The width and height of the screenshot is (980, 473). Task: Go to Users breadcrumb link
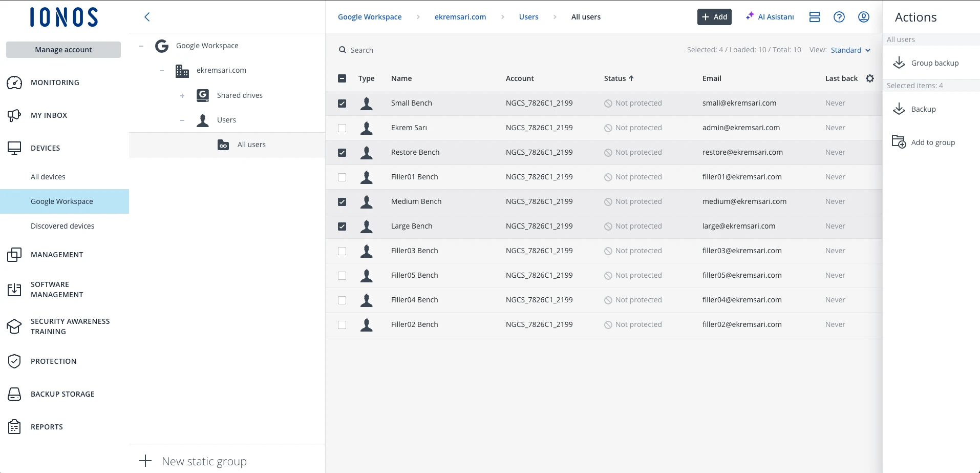point(528,17)
